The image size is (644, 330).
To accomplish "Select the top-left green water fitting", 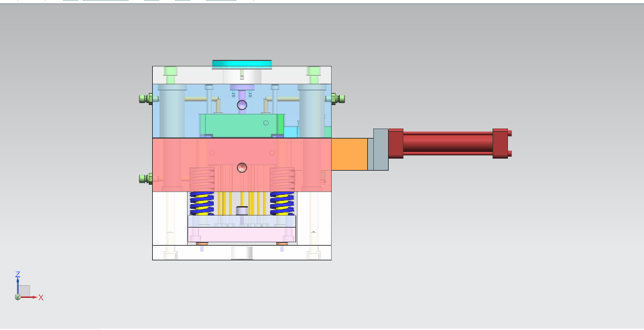I will (x=145, y=99).
